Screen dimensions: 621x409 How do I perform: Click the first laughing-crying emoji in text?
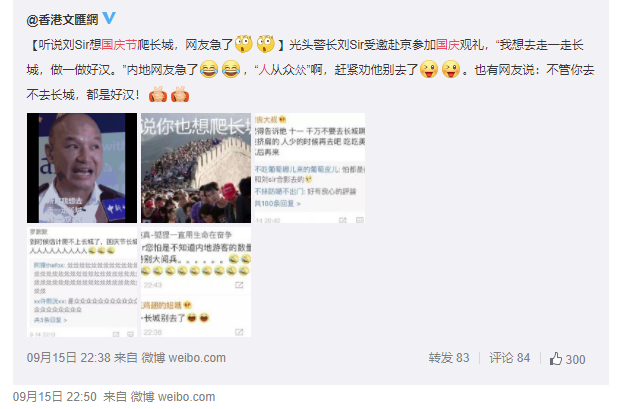[x=209, y=69]
